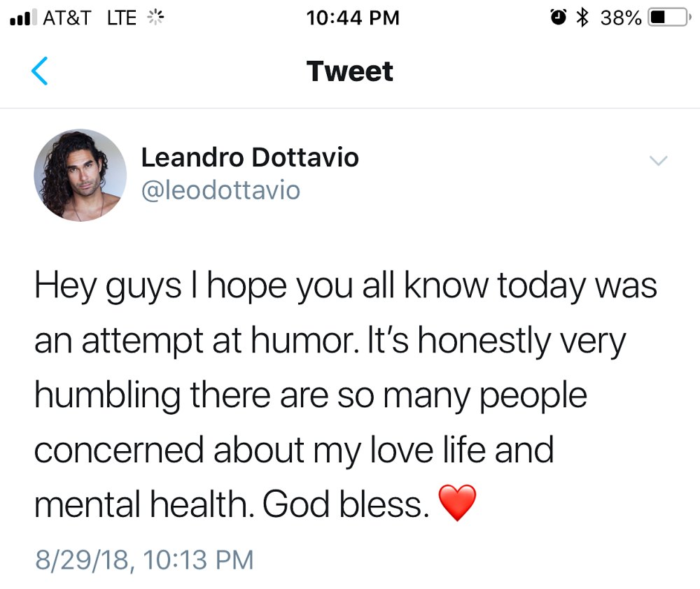Tap the alarm clock status icon
This screenshot has width=700, height=589.
pos(556,17)
